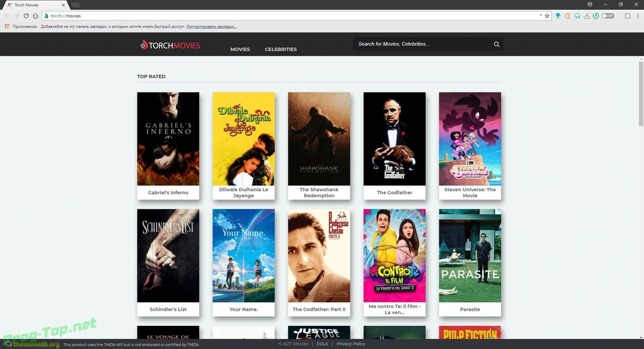Reload the page with the refresh icon
The height and width of the screenshot is (349, 644).
(x=26, y=16)
